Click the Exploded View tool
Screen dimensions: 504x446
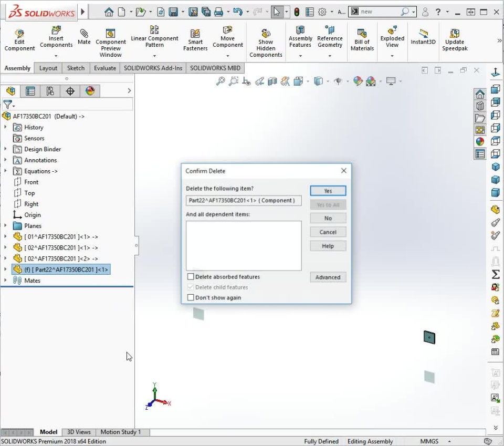pyautogui.click(x=392, y=37)
